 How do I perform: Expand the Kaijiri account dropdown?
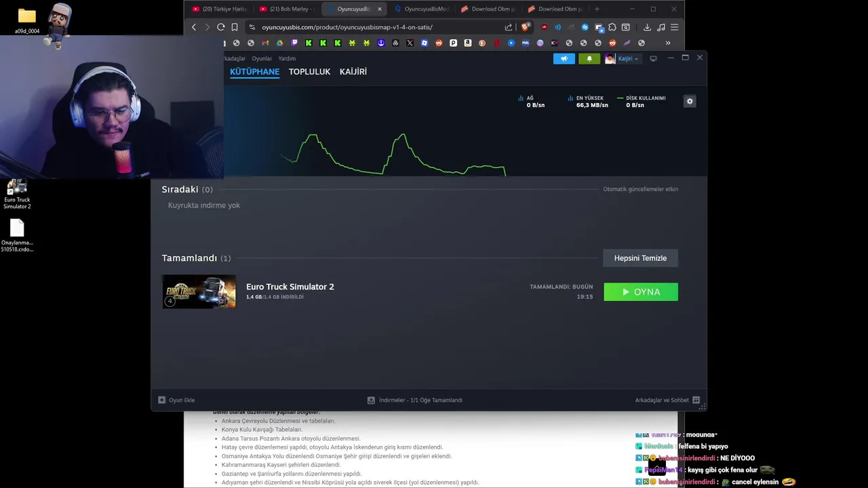coord(628,58)
